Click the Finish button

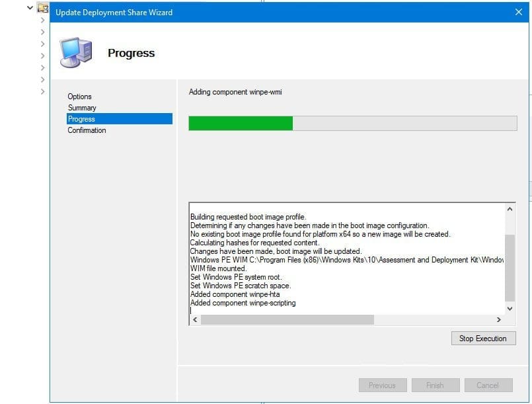click(435, 385)
